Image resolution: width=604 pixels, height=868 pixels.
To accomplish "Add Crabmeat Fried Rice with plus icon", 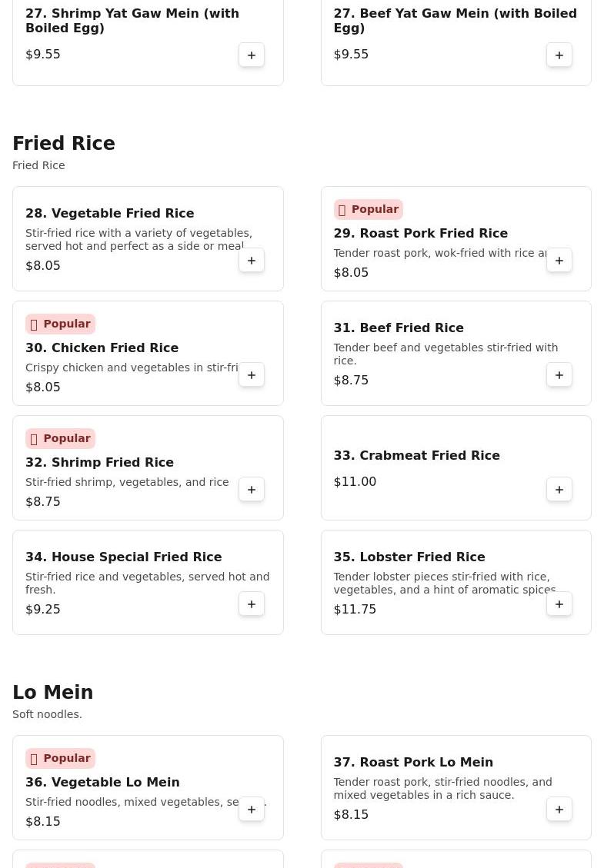I will 559,490.
